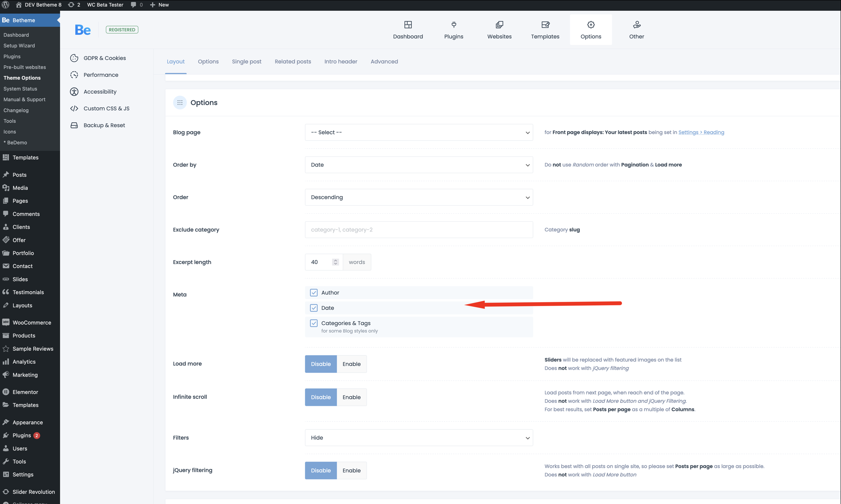Open the Templates icon in Betheme header

(545, 25)
